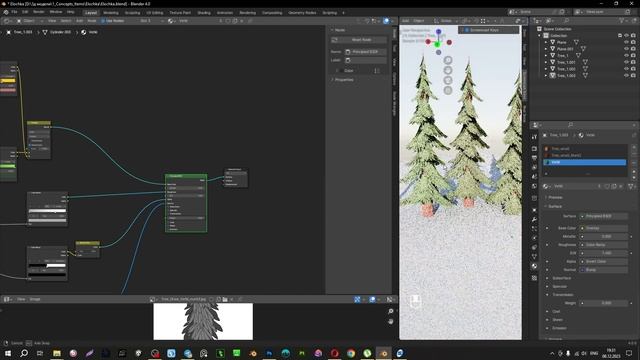Expand the Plane object in outliner
Image resolution: width=640 pixels, height=360 pixels.
click(546, 42)
